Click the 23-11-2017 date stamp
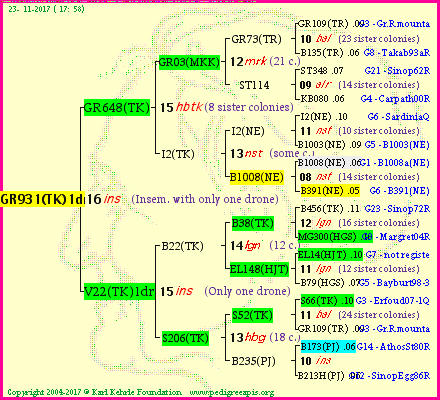Screen dimensions: 440x400 click(x=46, y=9)
